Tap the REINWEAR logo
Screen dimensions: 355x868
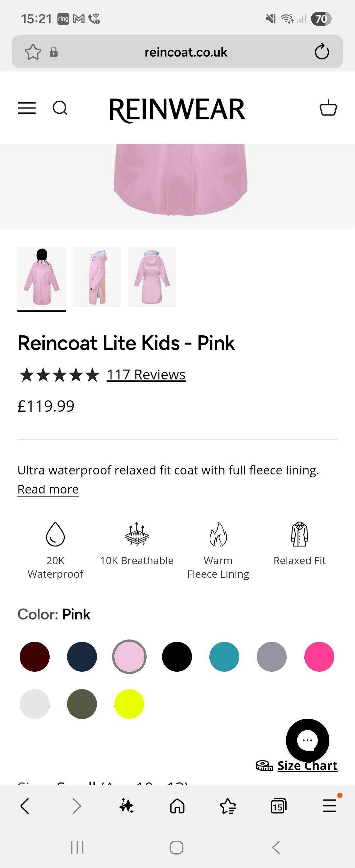[x=177, y=109]
